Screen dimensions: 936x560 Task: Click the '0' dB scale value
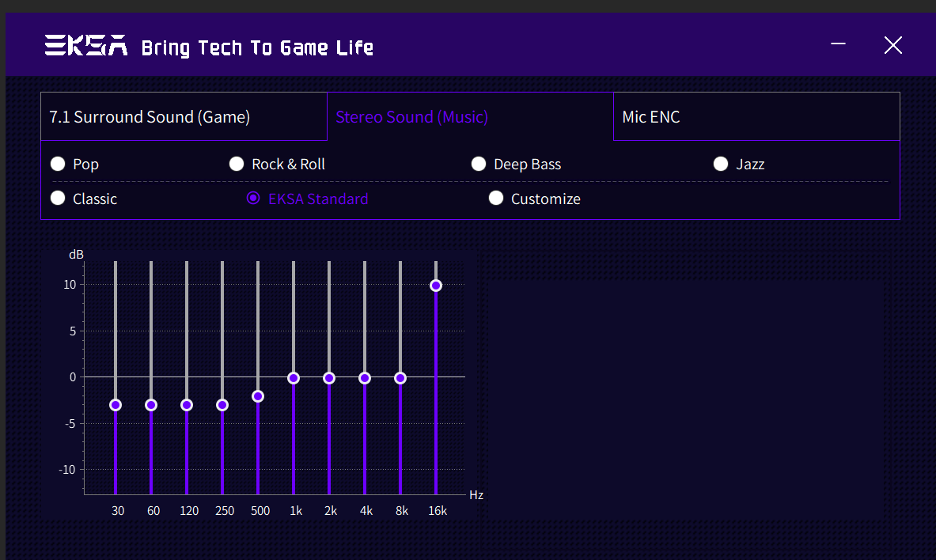(x=73, y=377)
